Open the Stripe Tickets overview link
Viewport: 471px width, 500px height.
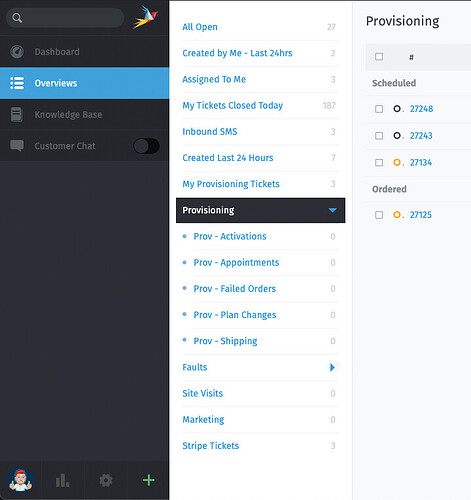click(211, 446)
